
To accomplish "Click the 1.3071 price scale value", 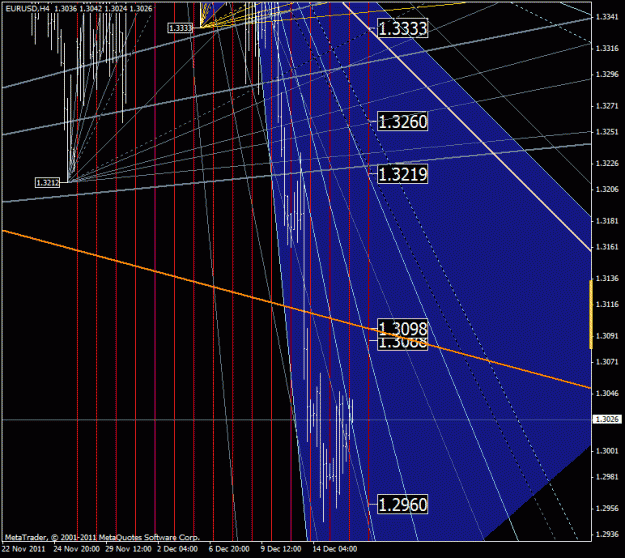I will coord(607,362).
